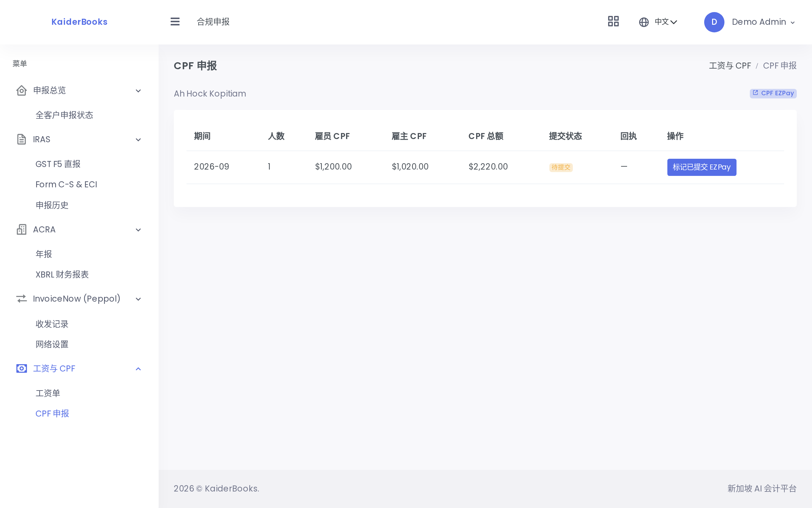Click the KaiderBooks logo link
Screen dimensions: 812x508
click(x=80, y=22)
